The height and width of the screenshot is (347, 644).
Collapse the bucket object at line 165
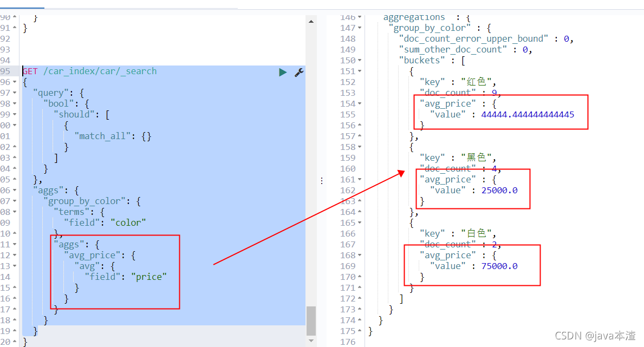(360, 222)
